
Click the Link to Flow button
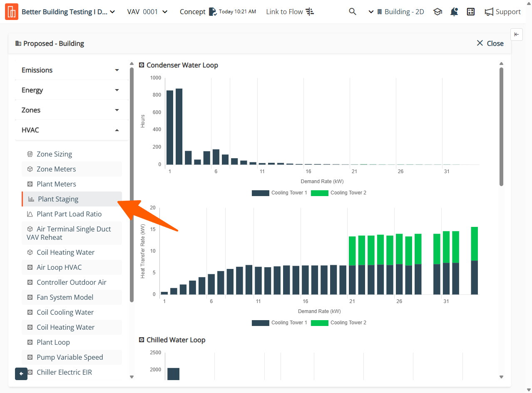point(290,12)
